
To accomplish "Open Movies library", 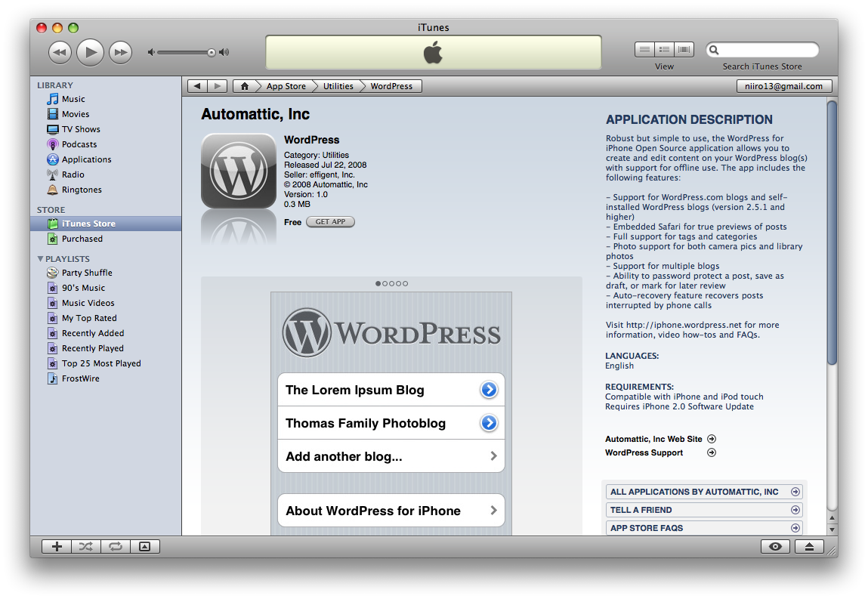I will point(106,114).
